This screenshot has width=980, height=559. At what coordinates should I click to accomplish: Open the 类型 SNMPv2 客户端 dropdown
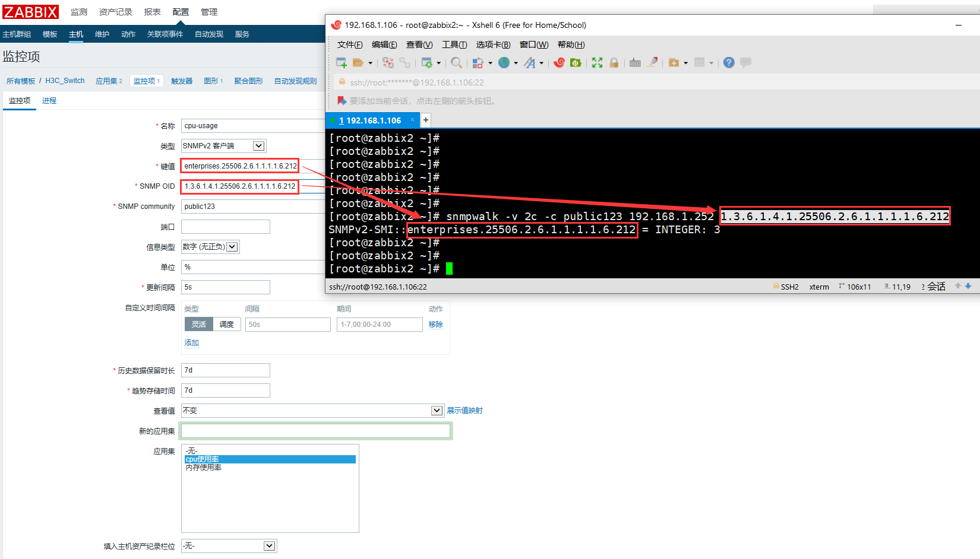click(224, 146)
